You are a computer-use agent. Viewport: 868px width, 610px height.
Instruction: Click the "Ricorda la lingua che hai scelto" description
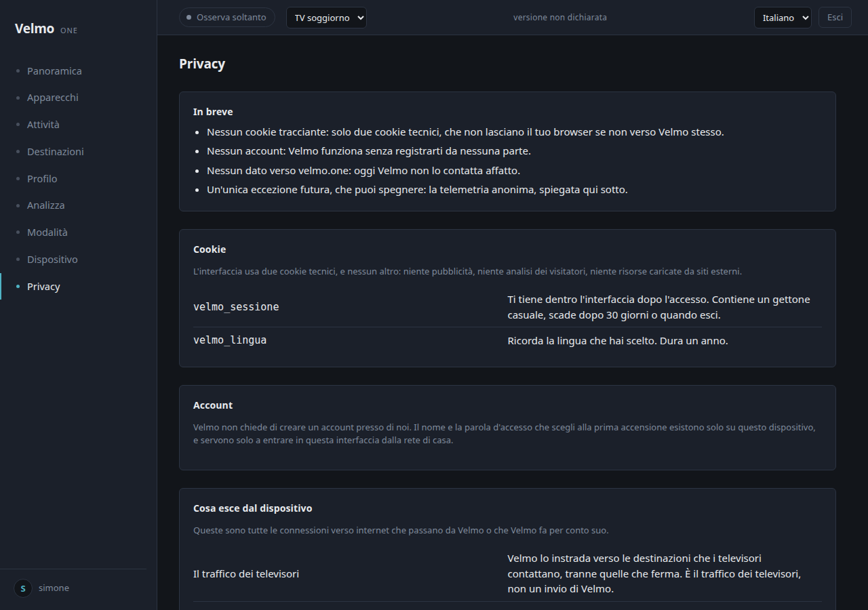coord(618,341)
